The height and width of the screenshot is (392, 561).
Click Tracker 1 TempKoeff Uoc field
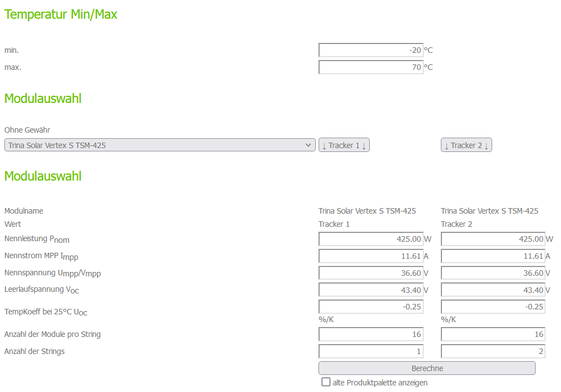371,307
